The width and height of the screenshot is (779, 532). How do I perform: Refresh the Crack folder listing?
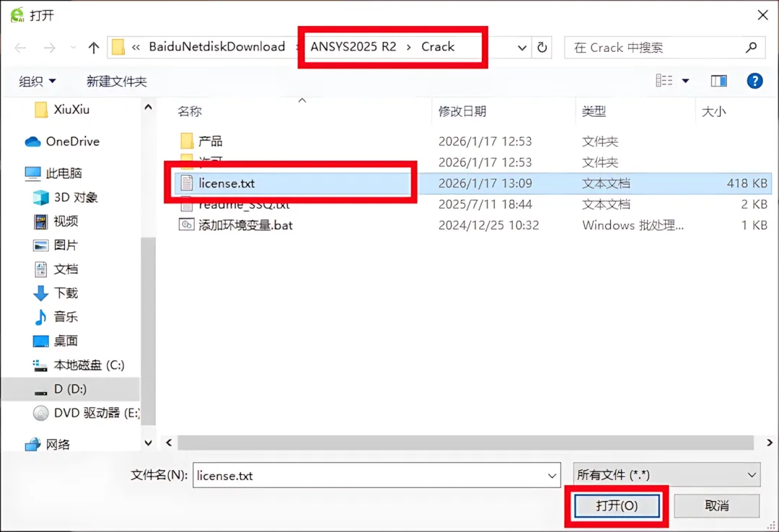pyautogui.click(x=542, y=48)
